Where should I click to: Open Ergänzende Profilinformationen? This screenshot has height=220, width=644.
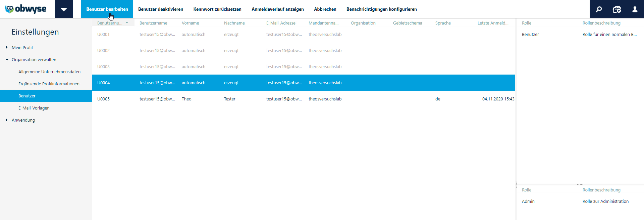[x=49, y=84]
